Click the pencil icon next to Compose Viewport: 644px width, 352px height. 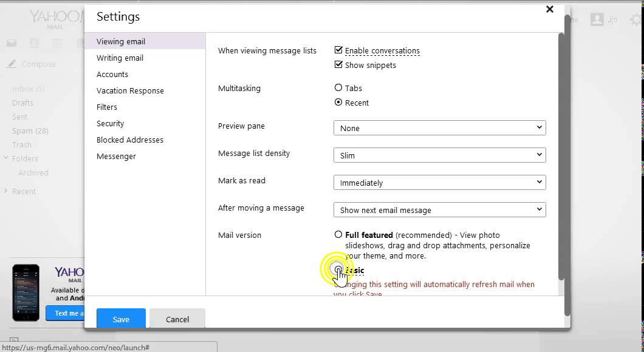pos(12,64)
